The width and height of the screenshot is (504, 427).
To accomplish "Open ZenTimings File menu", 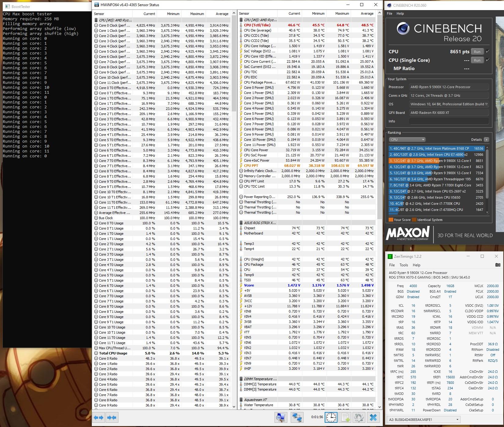I will [392, 265].
